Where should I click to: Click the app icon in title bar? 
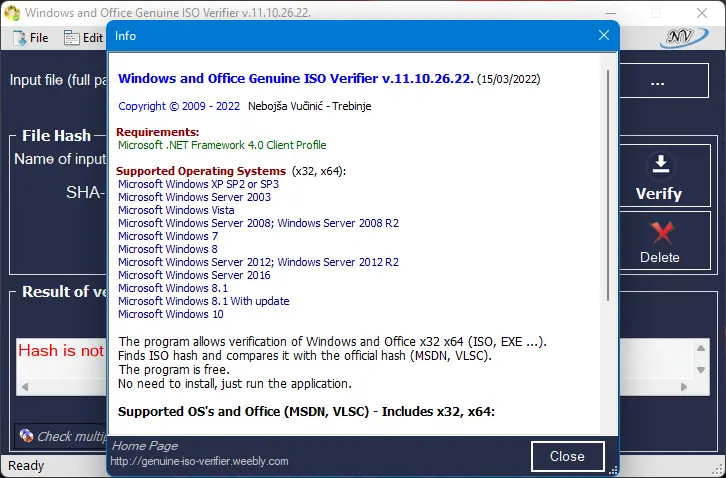pos(12,13)
